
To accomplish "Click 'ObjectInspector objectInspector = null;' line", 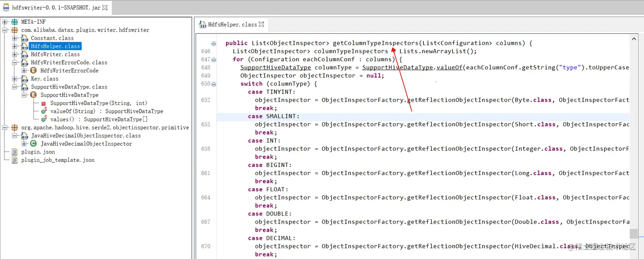I will pyautogui.click(x=312, y=75).
